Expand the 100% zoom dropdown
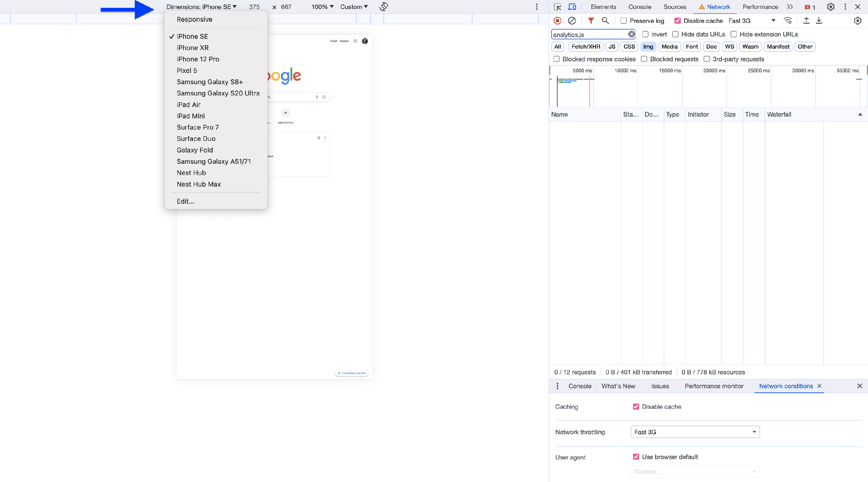Image resolution: width=868 pixels, height=482 pixels. [322, 7]
